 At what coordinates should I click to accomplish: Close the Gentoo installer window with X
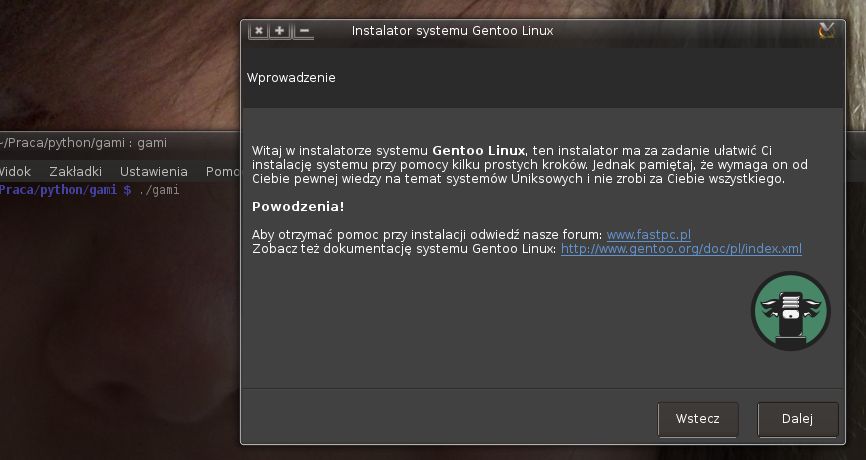pyautogui.click(x=258, y=31)
